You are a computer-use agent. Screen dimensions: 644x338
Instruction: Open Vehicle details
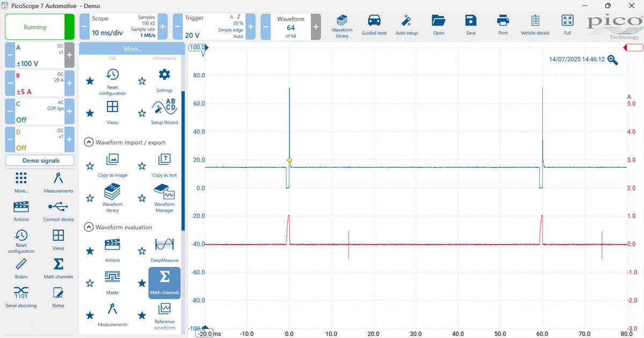[535, 26]
